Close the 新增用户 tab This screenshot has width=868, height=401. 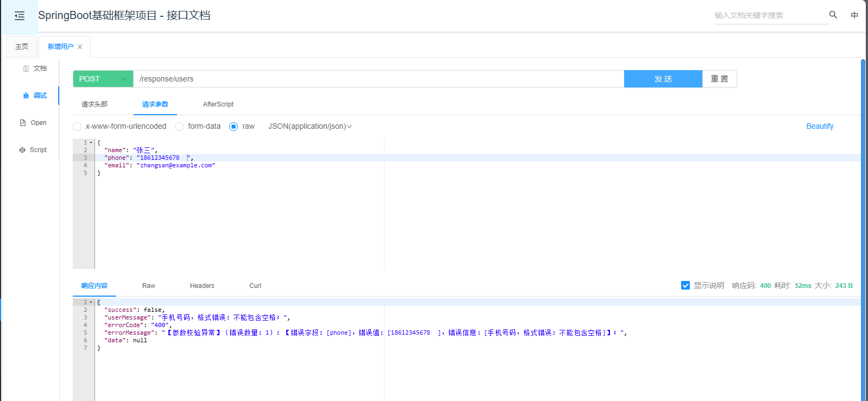tap(80, 47)
